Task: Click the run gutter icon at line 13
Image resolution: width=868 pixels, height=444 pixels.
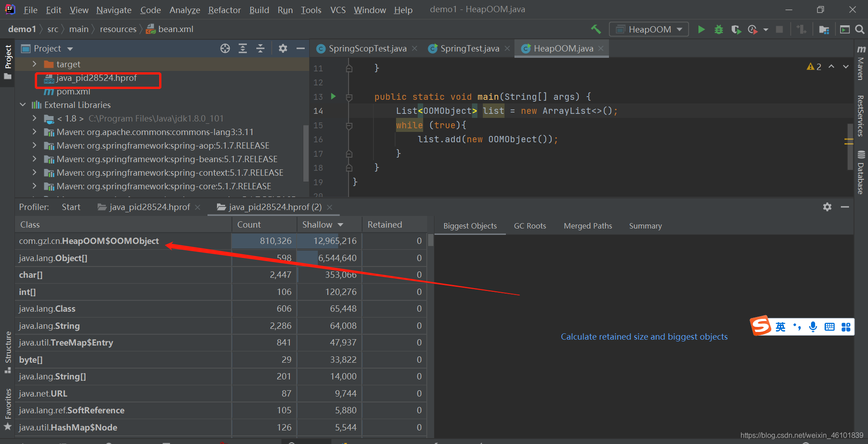Action: (x=333, y=96)
